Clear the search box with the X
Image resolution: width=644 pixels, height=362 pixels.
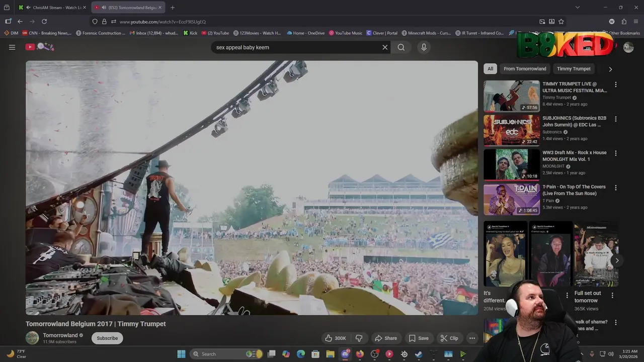(x=385, y=47)
